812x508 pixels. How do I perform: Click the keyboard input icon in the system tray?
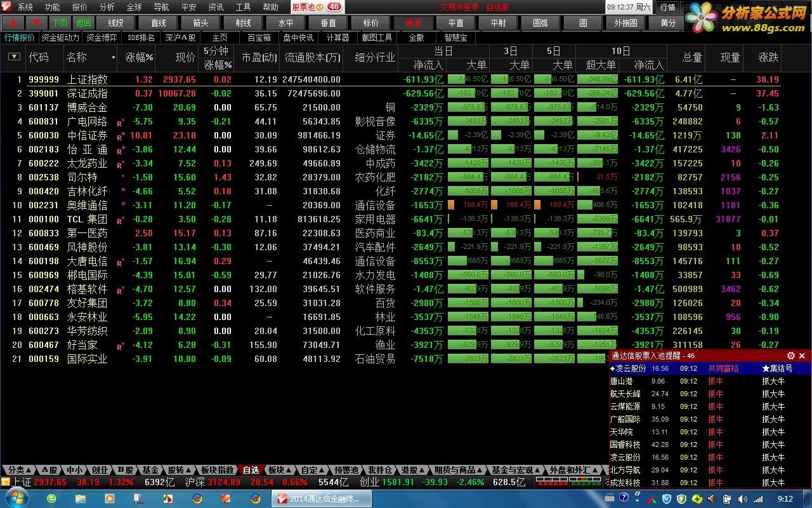click(x=610, y=499)
